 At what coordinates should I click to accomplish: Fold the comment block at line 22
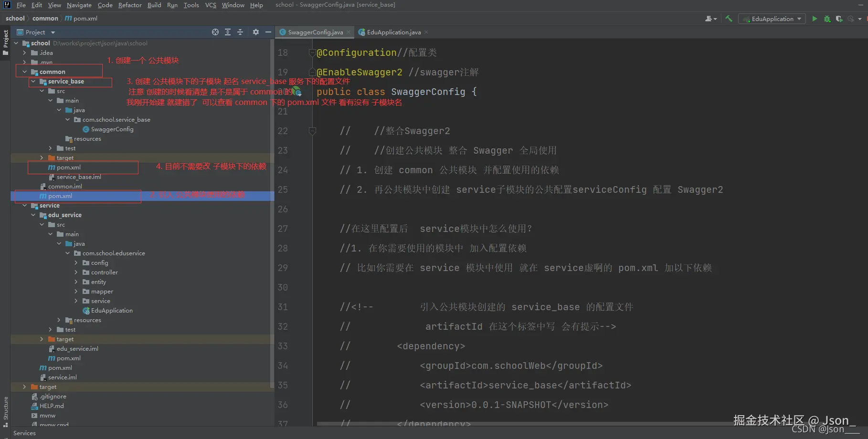click(x=312, y=131)
